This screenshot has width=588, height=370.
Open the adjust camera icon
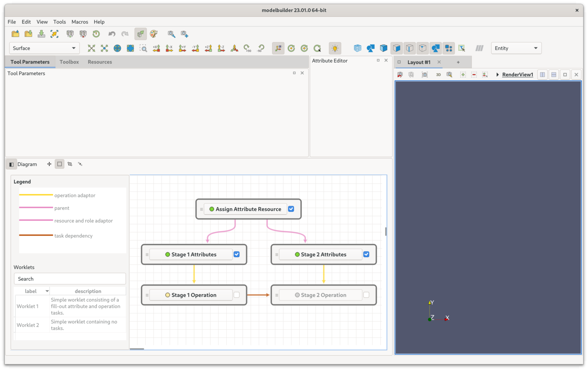[x=449, y=74]
